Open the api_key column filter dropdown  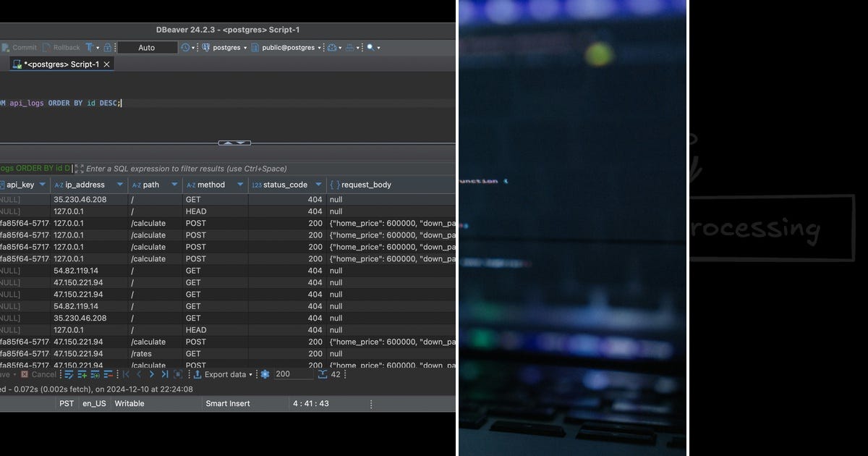point(43,185)
